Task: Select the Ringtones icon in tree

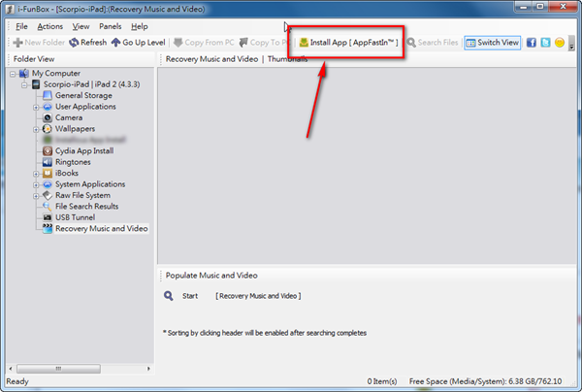Action: (x=48, y=162)
